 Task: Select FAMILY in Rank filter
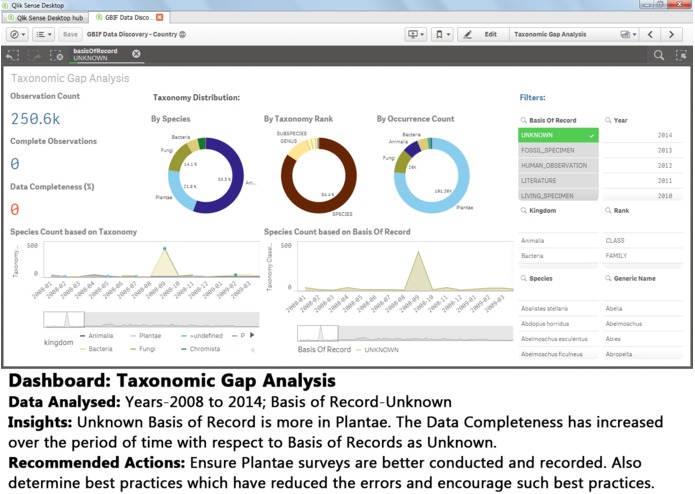tap(643, 256)
